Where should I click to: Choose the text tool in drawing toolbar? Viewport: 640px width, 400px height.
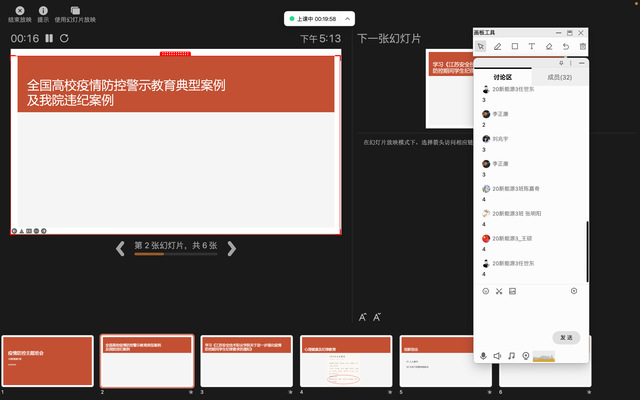click(531, 46)
